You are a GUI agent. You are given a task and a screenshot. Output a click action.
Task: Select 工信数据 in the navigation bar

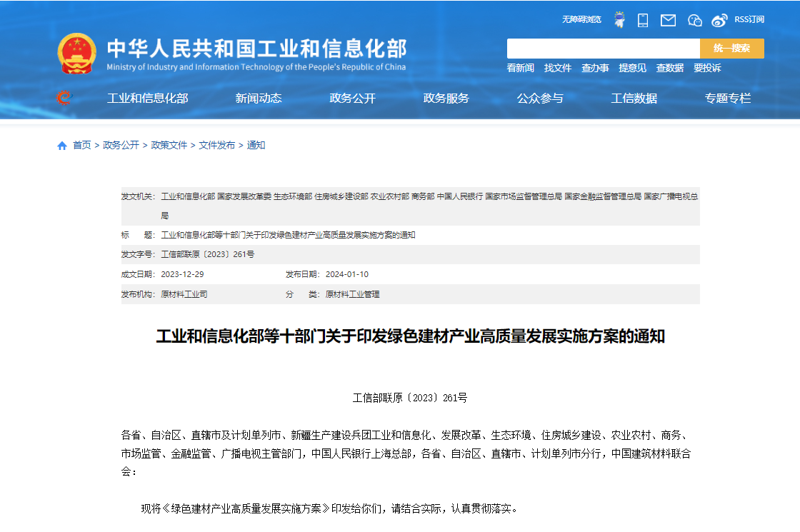click(x=634, y=99)
